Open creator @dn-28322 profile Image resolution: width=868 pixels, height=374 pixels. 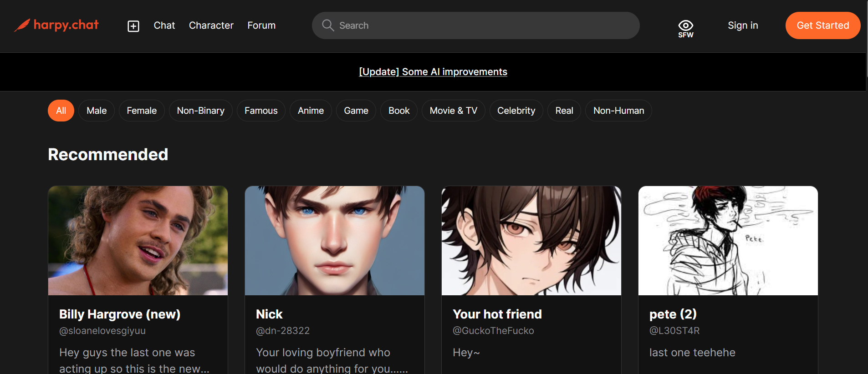pyautogui.click(x=283, y=331)
